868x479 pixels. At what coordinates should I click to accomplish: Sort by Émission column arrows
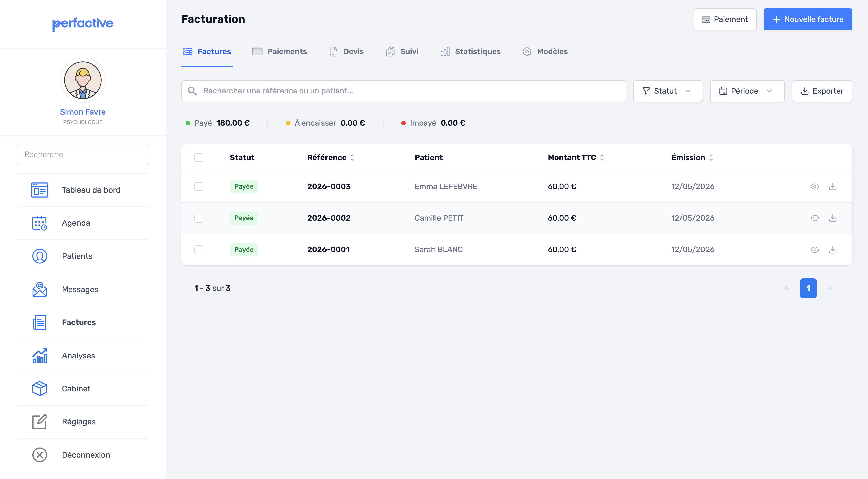click(711, 157)
